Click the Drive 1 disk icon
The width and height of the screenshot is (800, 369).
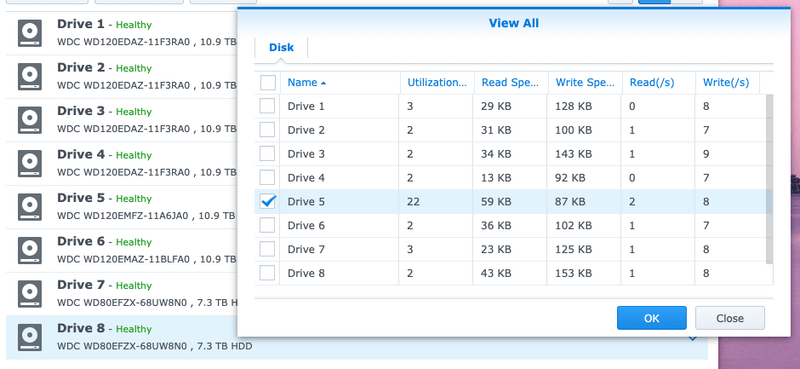click(x=30, y=33)
